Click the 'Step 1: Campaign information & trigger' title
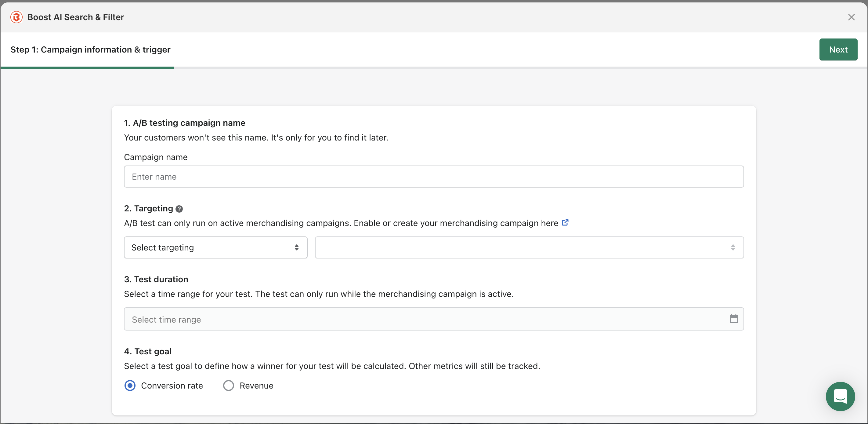Screen dimensions: 868x424 [x=90, y=49]
